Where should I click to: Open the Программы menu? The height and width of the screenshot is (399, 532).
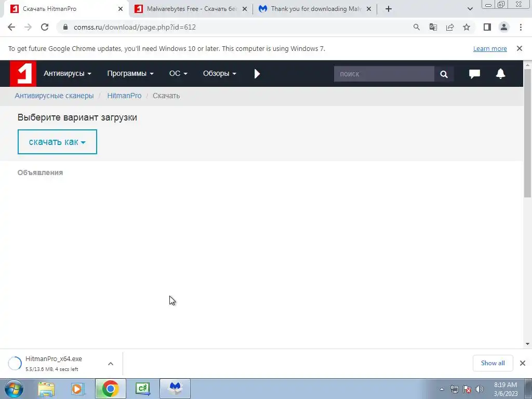(130, 73)
